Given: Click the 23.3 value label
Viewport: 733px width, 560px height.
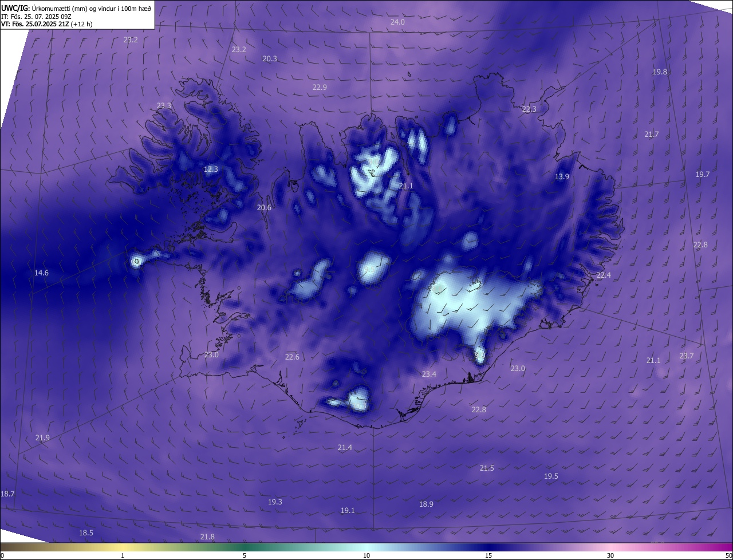Looking at the screenshot, I should coord(164,105).
